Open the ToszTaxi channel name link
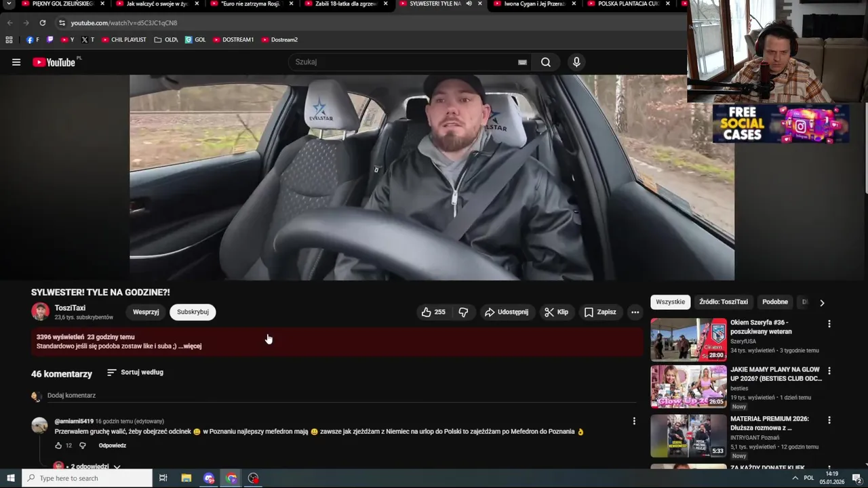Image resolution: width=868 pixels, height=488 pixels. pyautogui.click(x=70, y=308)
